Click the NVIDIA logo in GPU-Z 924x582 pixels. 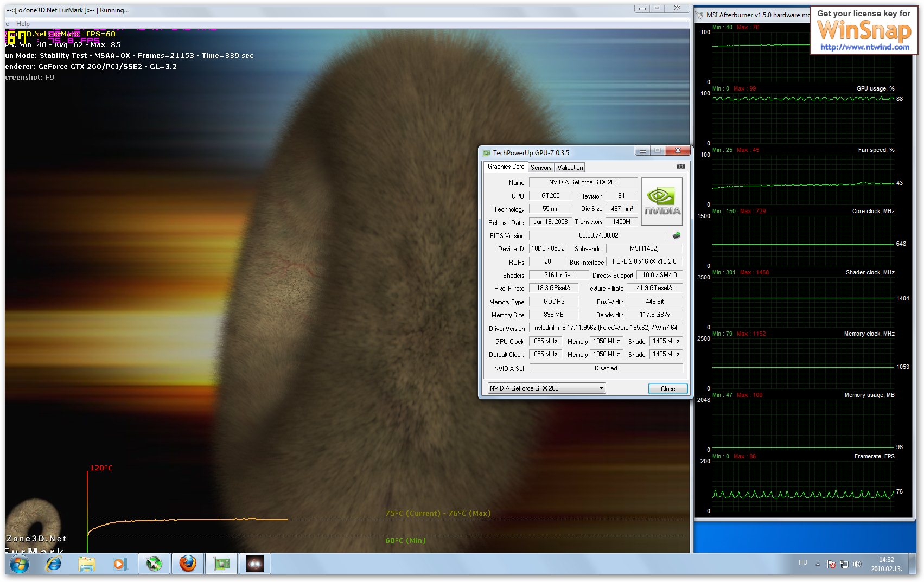tap(661, 201)
